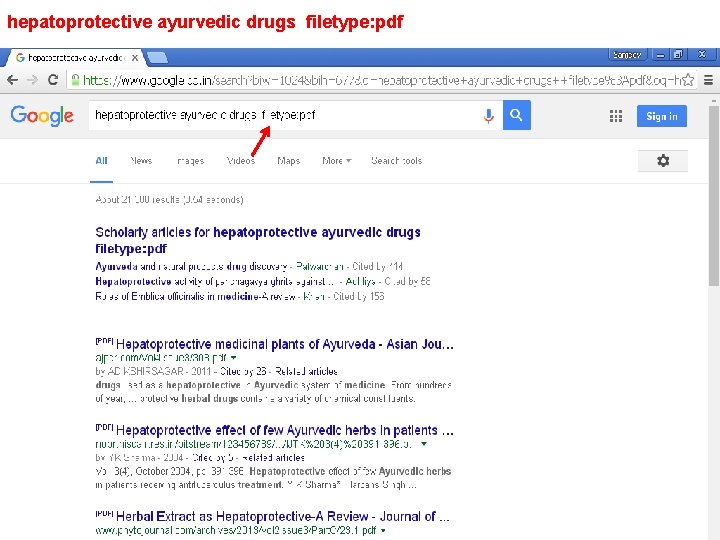Open Ayurveda and natural products drug discovery
The width and height of the screenshot is (720, 540).
click(191, 266)
